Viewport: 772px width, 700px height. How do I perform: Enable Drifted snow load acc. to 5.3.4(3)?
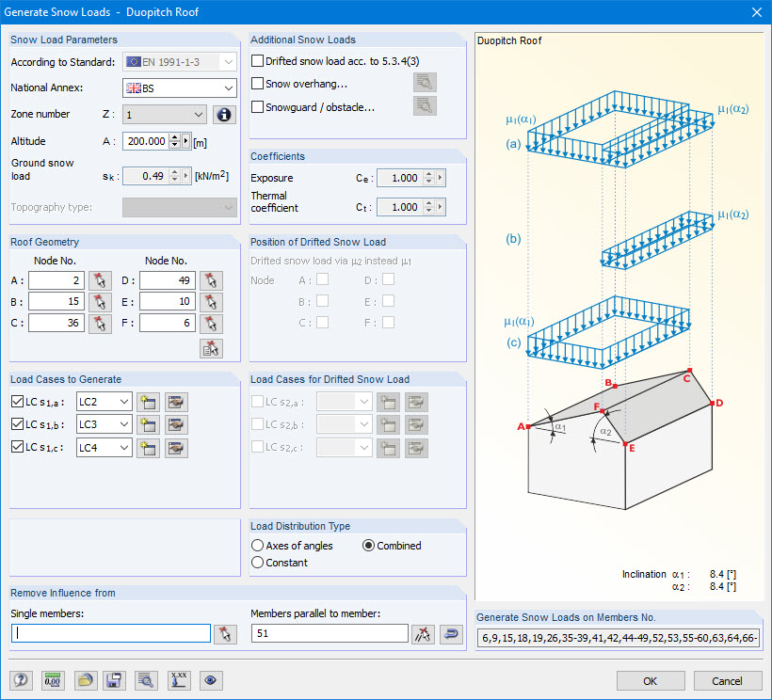pyautogui.click(x=257, y=59)
